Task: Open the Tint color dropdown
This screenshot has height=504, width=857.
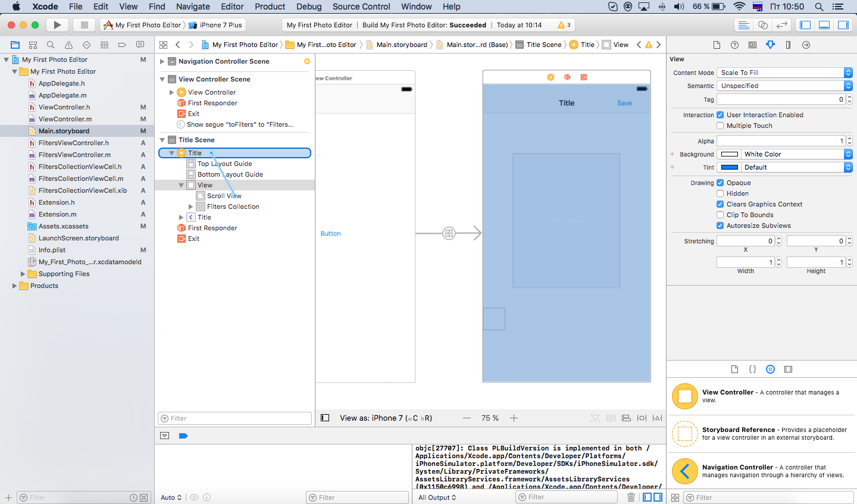Action: click(x=796, y=167)
